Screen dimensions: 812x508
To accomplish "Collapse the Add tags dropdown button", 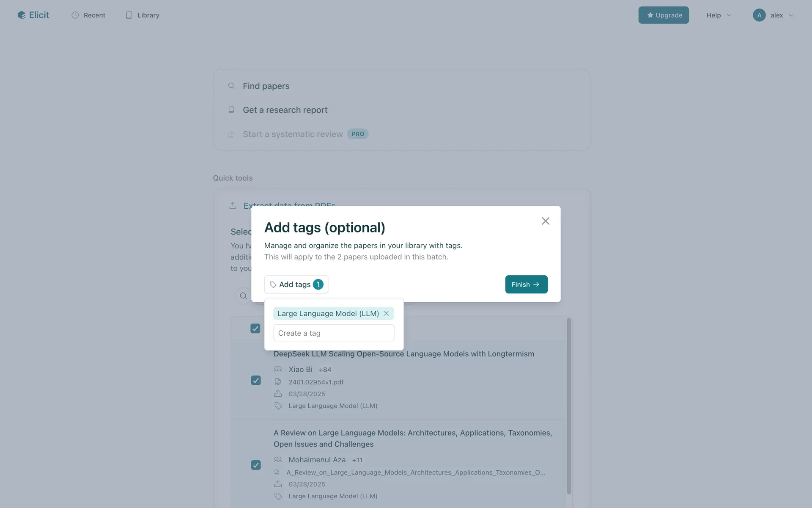I will click(x=296, y=284).
